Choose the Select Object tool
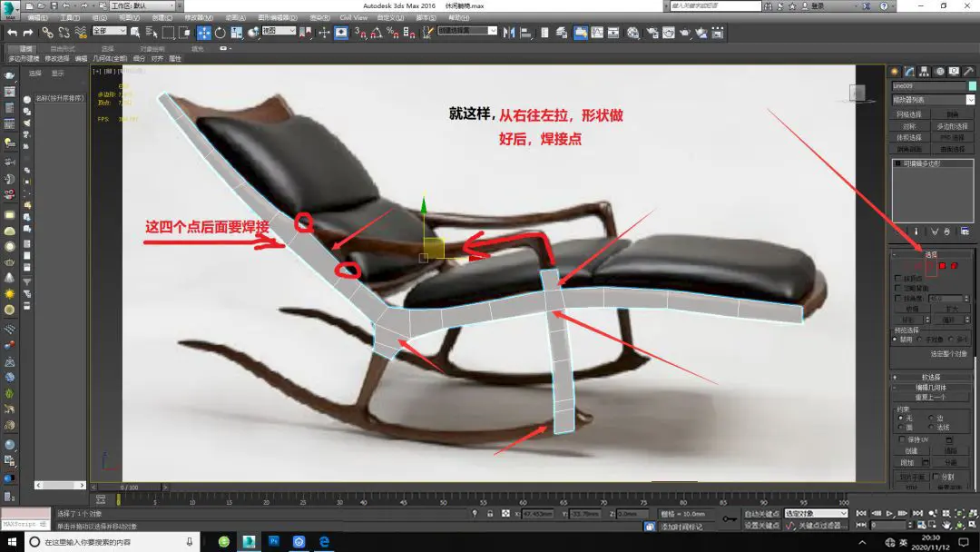980x552 pixels. pyautogui.click(x=135, y=33)
